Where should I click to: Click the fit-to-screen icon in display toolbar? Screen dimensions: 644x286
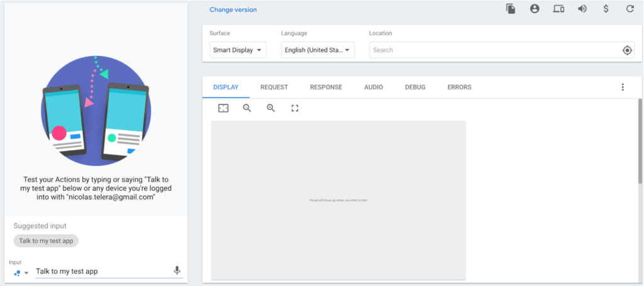tap(223, 108)
